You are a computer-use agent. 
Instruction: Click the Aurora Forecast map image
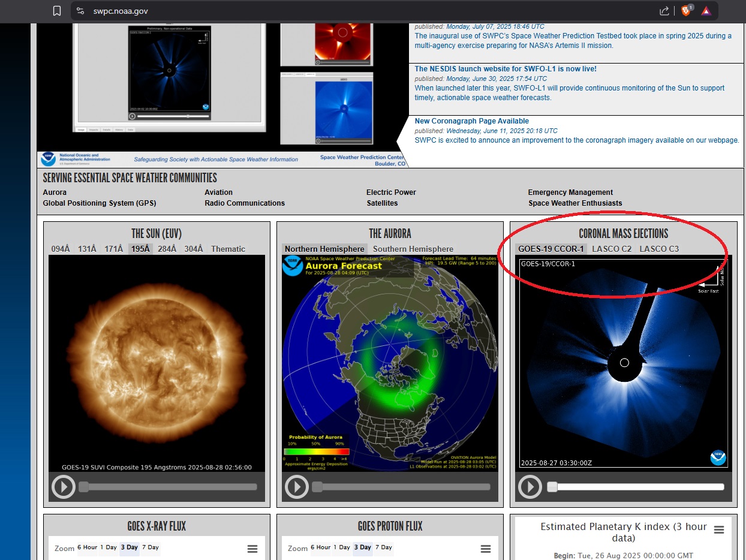click(x=390, y=363)
